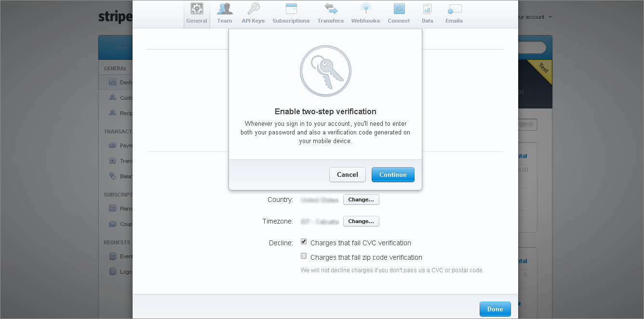Switch to the Webhooks tab label
The height and width of the screenshot is (319, 644).
(365, 21)
